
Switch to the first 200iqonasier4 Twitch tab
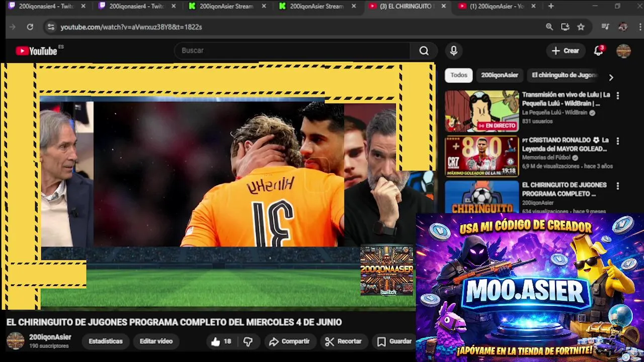point(47,6)
